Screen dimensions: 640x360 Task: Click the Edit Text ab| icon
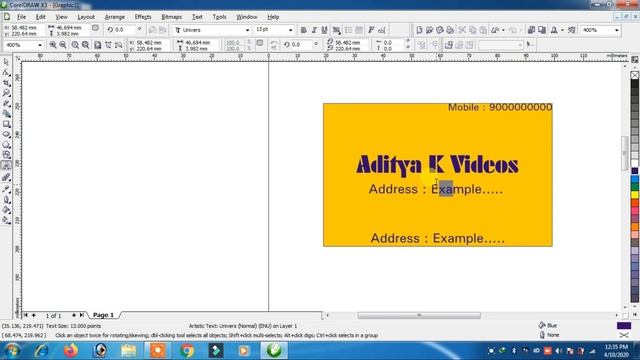pos(382,30)
